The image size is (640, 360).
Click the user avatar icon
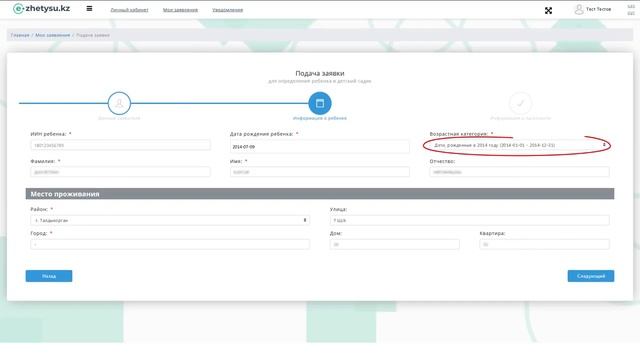(579, 9)
